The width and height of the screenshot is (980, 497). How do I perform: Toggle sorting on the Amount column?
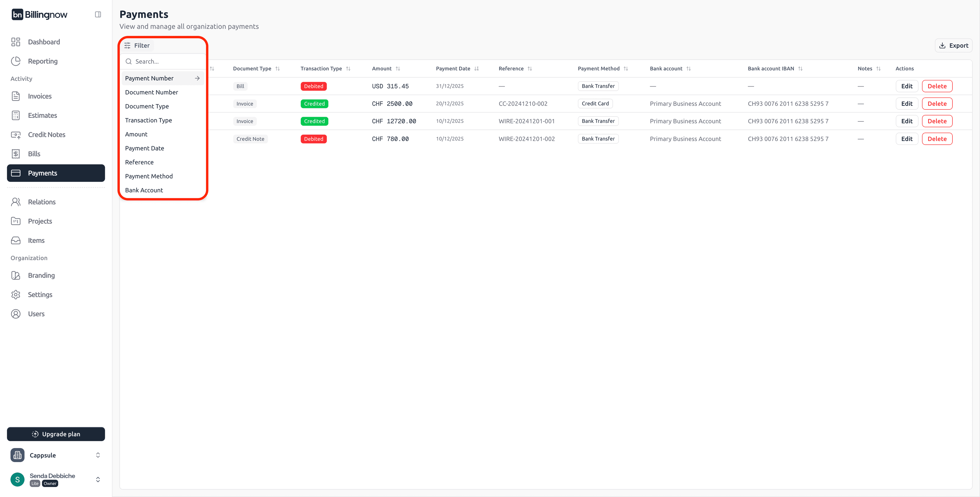pos(398,68)
